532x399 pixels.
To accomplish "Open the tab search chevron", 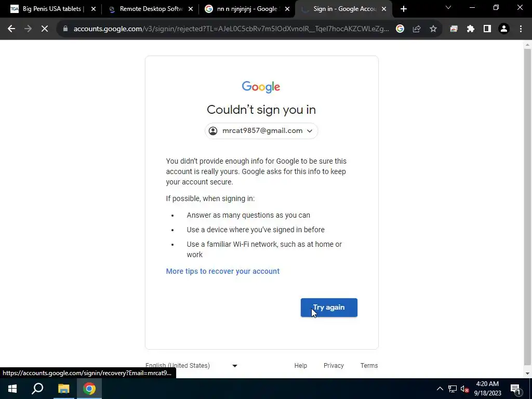I will pos(448,7).
